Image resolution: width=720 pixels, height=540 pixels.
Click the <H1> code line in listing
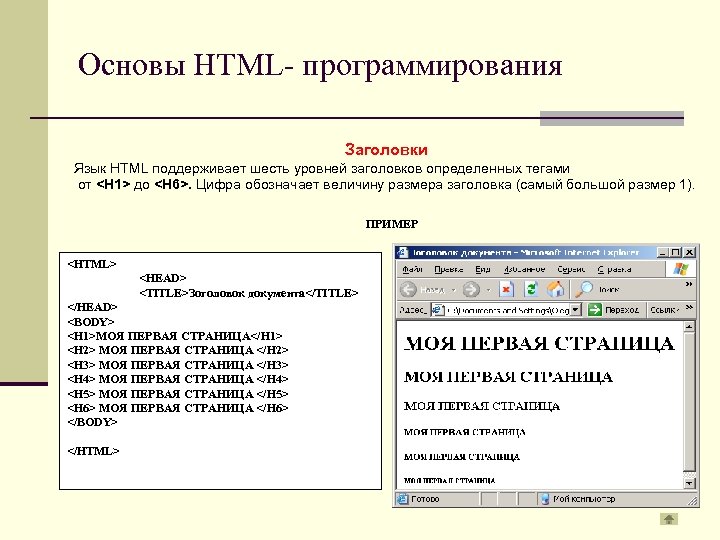175,336
